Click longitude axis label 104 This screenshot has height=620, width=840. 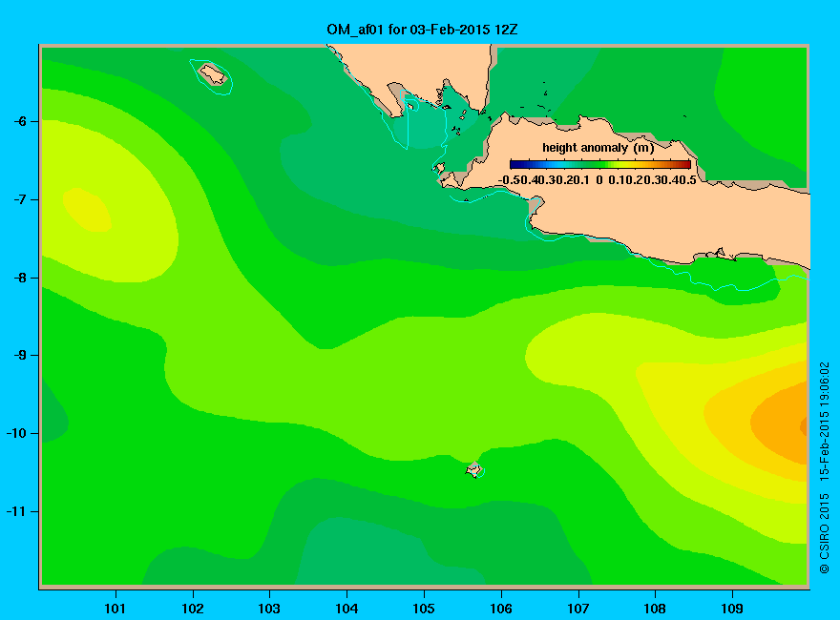[346, 609]
